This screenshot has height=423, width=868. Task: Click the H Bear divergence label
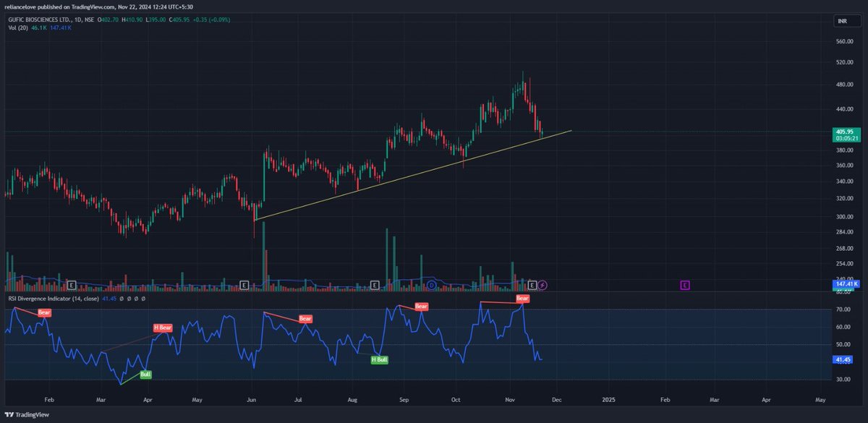click(163, 328)
